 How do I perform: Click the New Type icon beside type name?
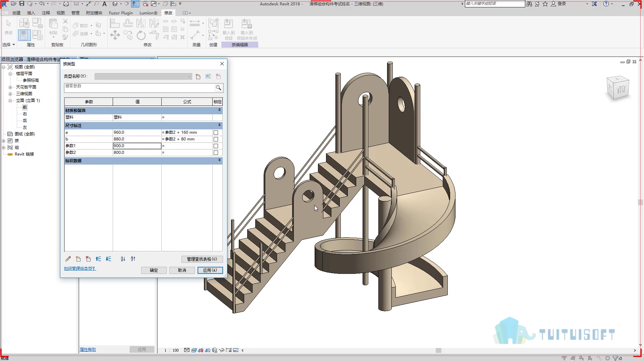(x=198, y=76)
